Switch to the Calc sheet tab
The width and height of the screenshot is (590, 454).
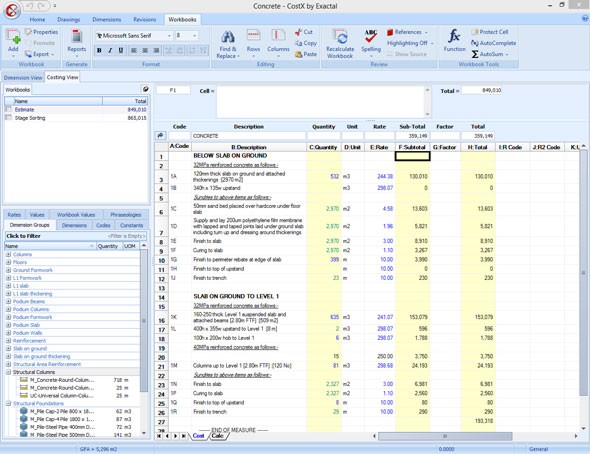tap(217, 436)
